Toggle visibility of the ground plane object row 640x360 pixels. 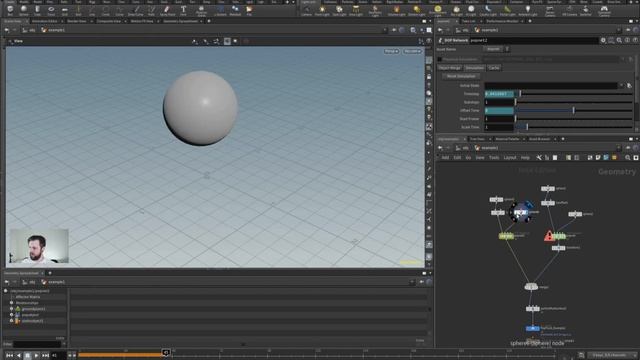11,309
